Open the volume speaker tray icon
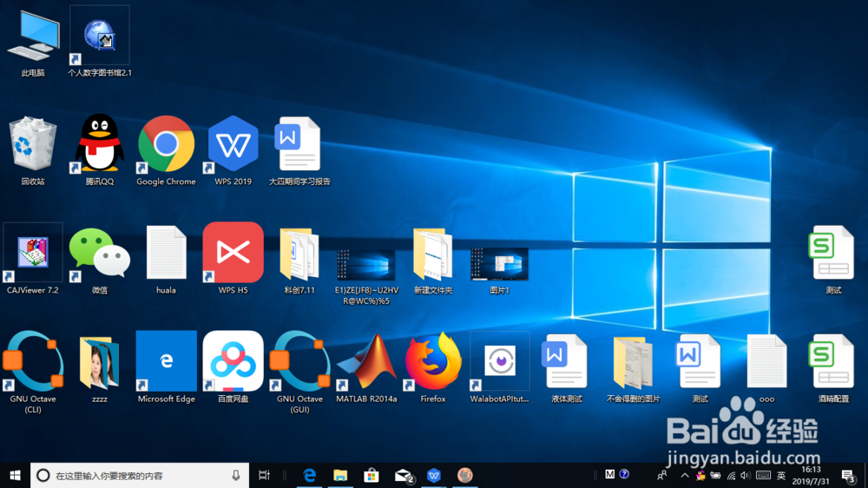 [x=746, y=475]
